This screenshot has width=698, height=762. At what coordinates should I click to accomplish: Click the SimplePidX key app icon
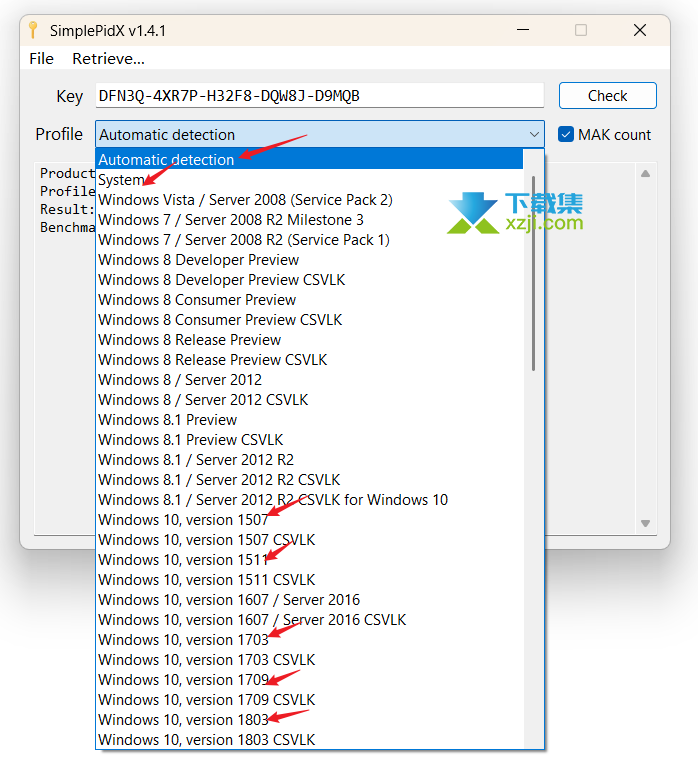pos(33,30)
